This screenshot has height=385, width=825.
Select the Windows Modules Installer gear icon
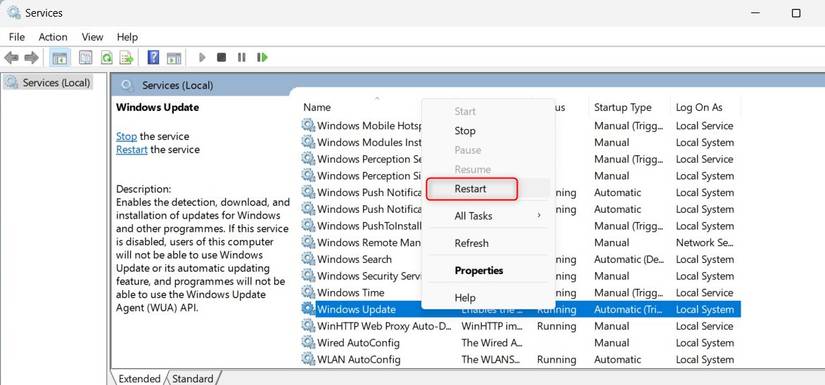pyautogui.click(x=308, y=143)
